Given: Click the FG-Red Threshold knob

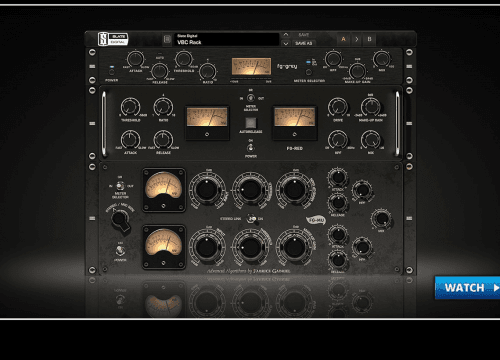Looking at the screenshot, I should pyautogui.click(x=130, y=107).
